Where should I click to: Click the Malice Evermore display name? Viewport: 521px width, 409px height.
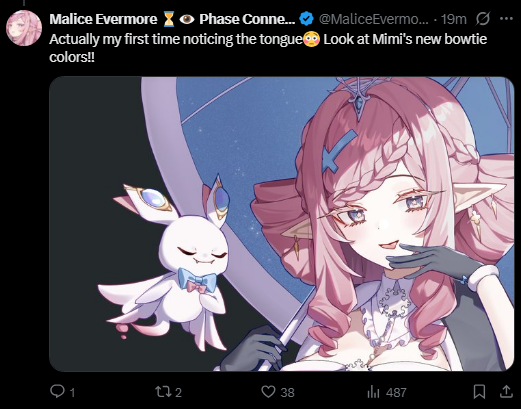coord(103,19)
